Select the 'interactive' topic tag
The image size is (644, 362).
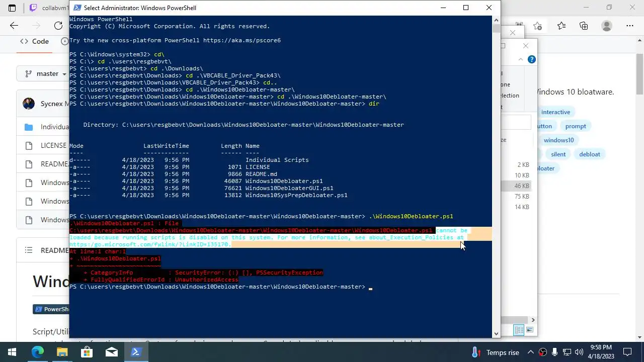(x=555, y=112)
